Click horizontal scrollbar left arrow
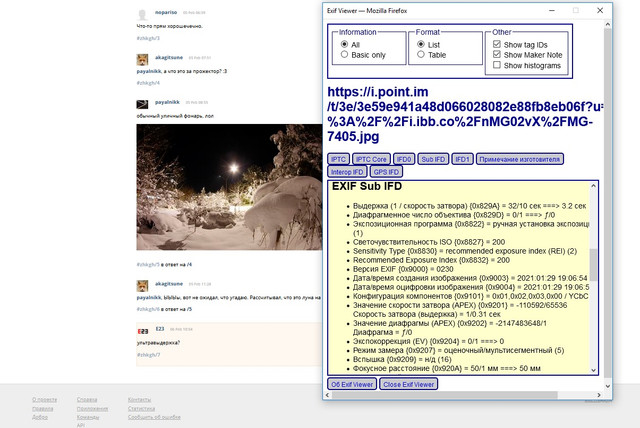 (x=327, y=395)
